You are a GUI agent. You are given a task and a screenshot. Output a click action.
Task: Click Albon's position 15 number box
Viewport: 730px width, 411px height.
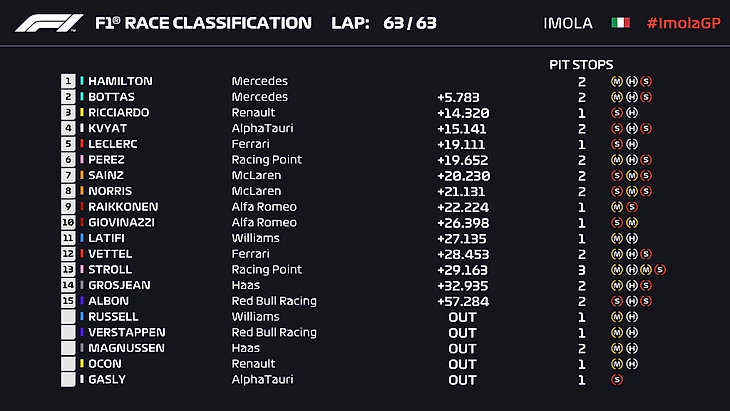pyautogui.click(x=68, y=301)
